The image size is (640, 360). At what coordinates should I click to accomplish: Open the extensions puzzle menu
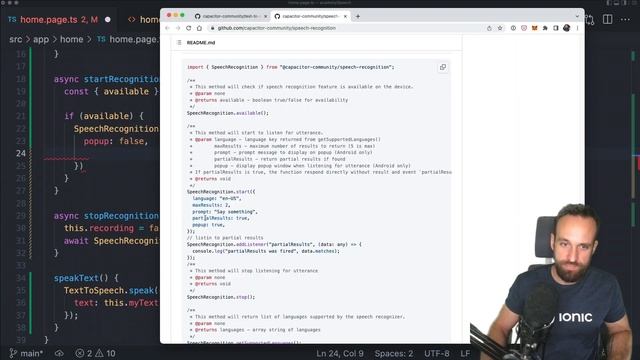pos(545,28)
